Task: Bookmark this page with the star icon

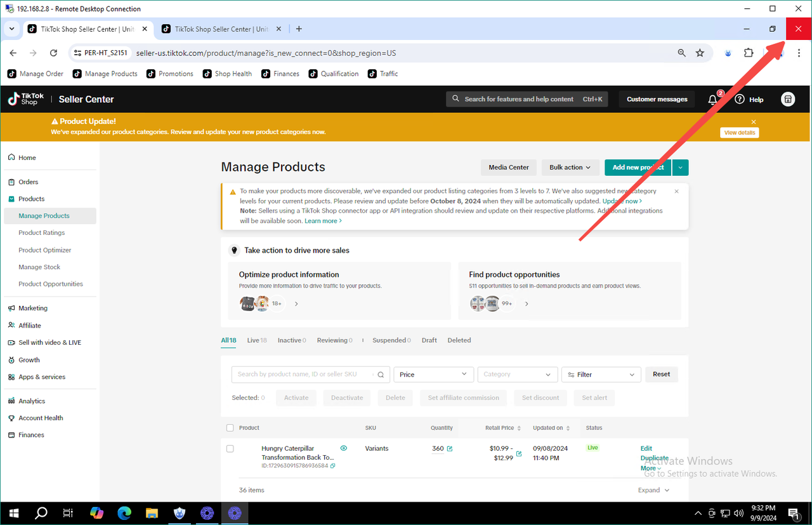Action: [700, 53]
